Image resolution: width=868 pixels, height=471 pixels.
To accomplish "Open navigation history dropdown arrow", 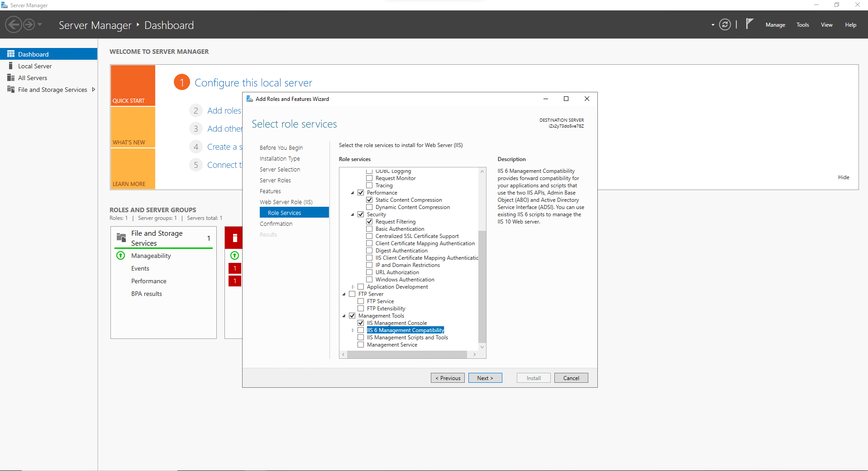I will point(40,24).
